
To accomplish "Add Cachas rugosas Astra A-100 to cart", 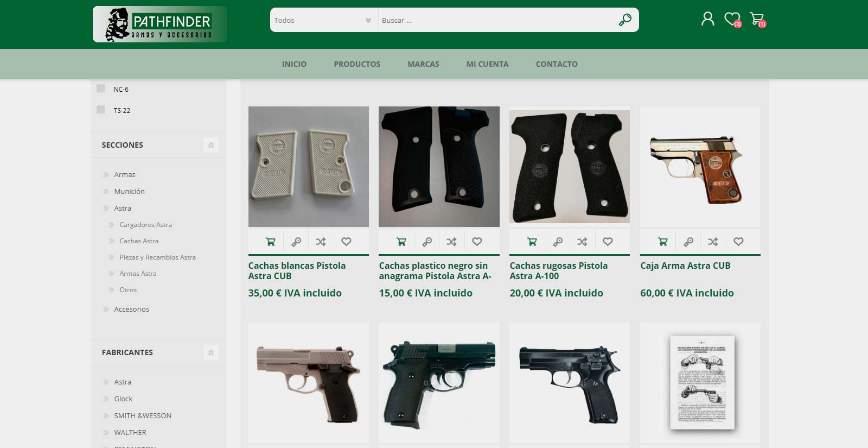I will [x=532, y=242].
